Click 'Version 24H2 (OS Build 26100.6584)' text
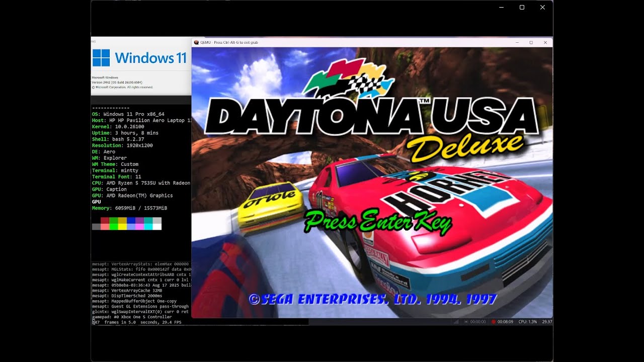The image size is (644, 362). pos(118,82)
